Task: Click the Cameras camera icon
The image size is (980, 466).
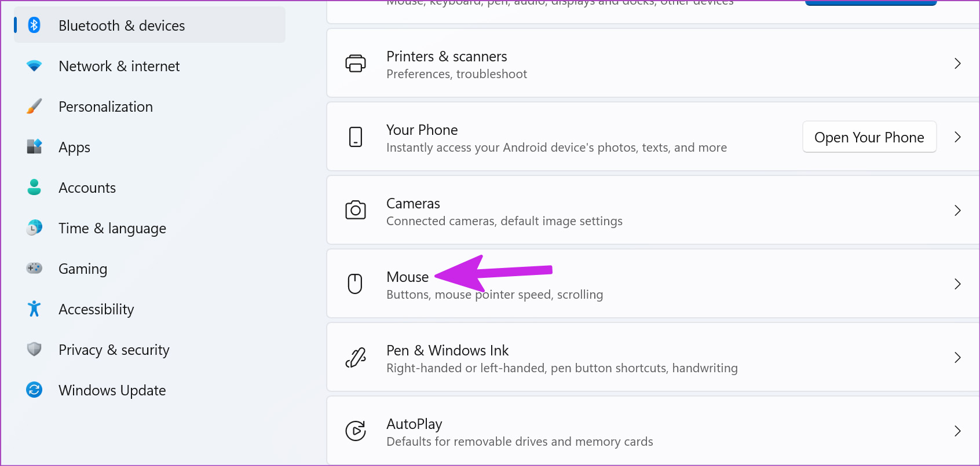Action: [x=356, y=210]
